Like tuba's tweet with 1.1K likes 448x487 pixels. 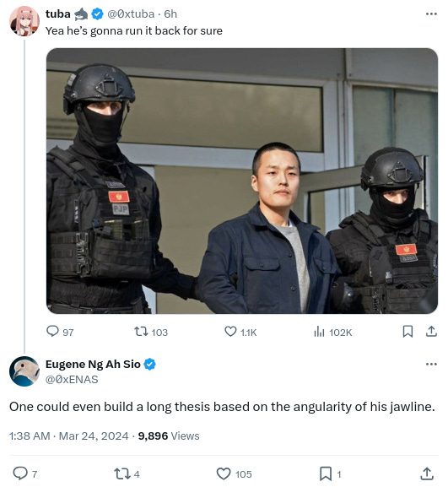[240, 332]
